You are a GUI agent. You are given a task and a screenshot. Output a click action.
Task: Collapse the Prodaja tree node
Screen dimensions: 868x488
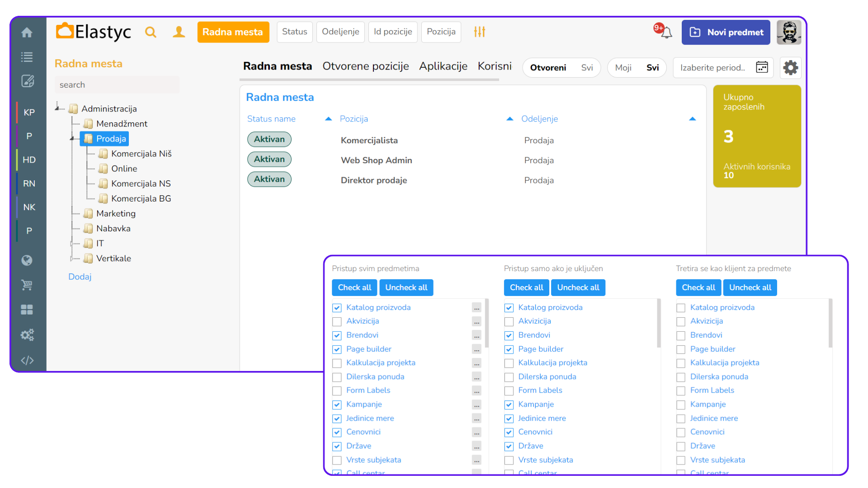pos(72,139)
